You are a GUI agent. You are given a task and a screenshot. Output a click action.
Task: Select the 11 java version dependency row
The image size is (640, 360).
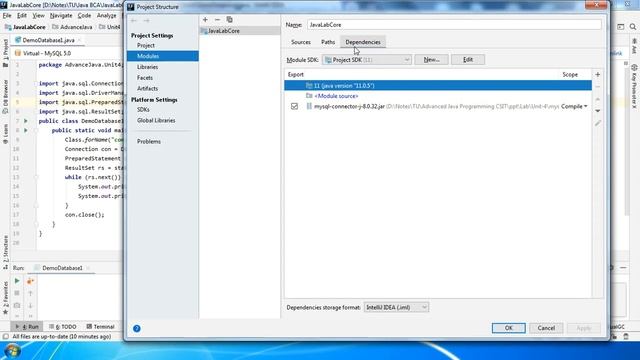(x=438, y=86)
